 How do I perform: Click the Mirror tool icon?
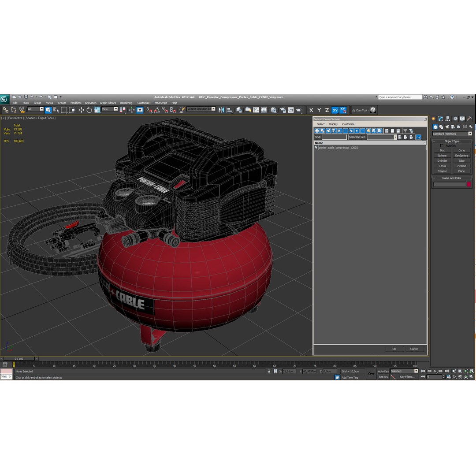(221, 110)
